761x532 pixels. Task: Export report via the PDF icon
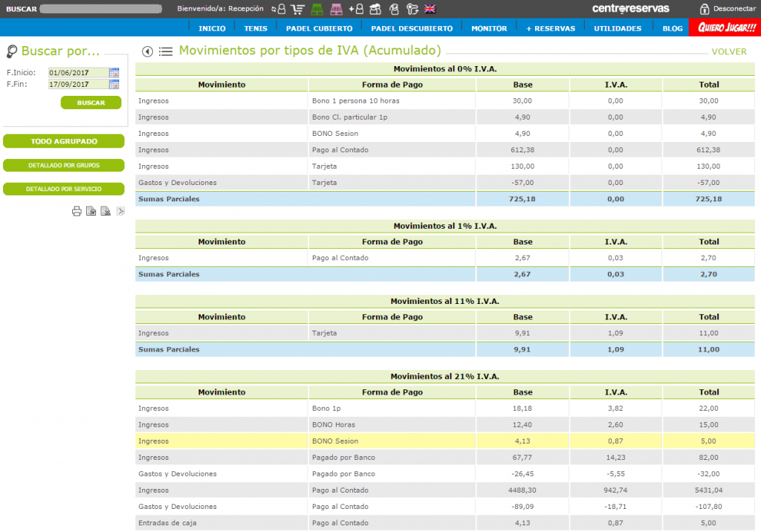click(120, 211)
